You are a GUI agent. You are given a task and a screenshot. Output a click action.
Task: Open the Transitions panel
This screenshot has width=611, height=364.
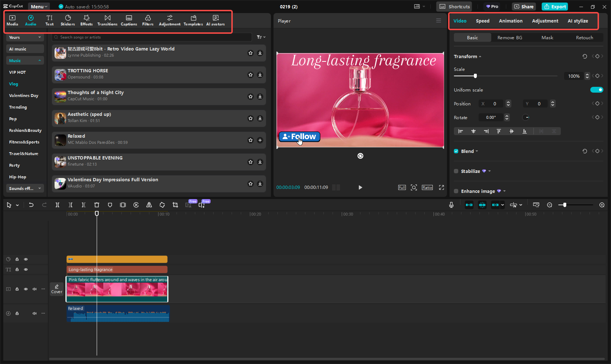pyautogui.click(x=107, y=20)
